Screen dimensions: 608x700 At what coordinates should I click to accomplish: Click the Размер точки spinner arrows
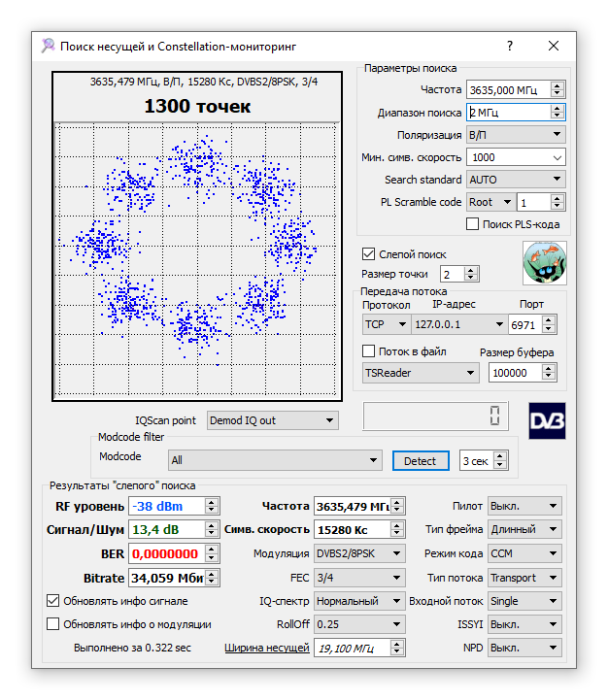471,275
